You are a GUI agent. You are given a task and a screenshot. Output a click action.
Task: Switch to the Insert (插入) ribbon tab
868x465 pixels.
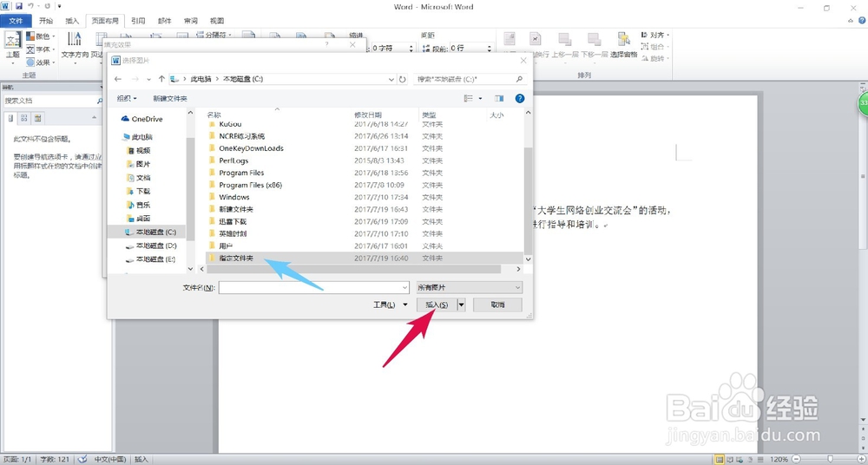pos(73,21)
